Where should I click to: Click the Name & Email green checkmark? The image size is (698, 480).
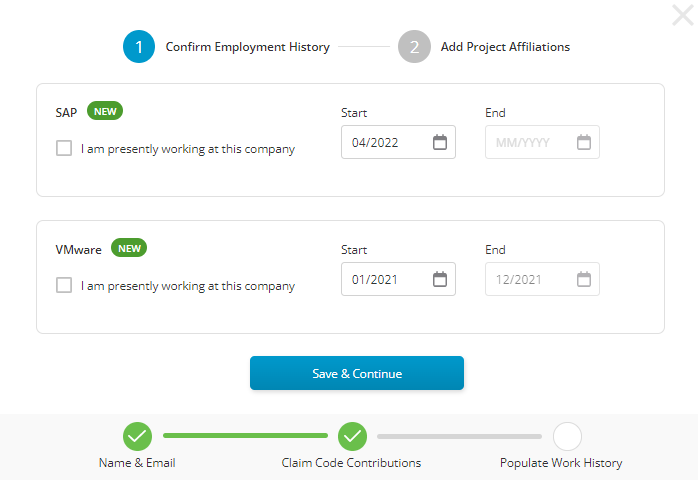pos(137,436)
